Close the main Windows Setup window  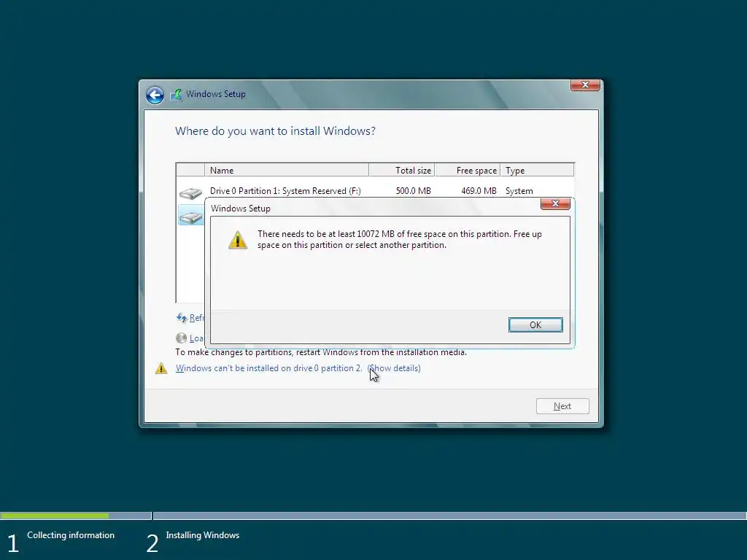(x=585, y=85)
